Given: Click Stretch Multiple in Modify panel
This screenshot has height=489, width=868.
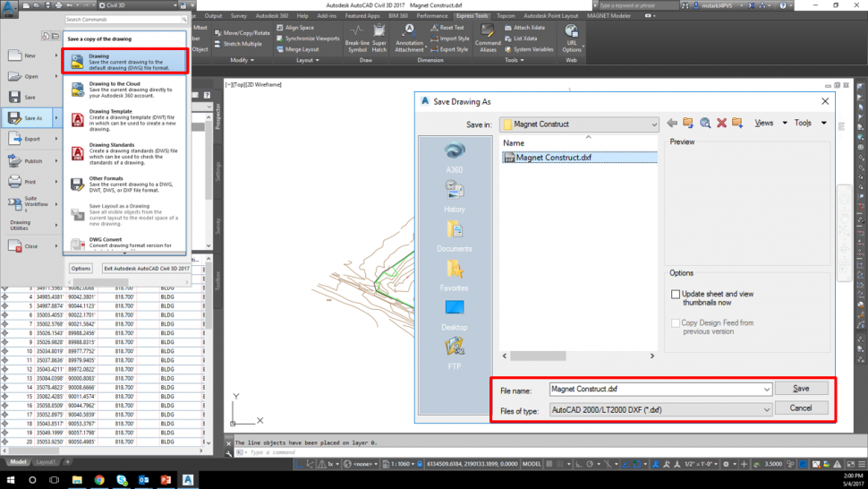Looking at the screenshot, I should click(x=238, y=44).
